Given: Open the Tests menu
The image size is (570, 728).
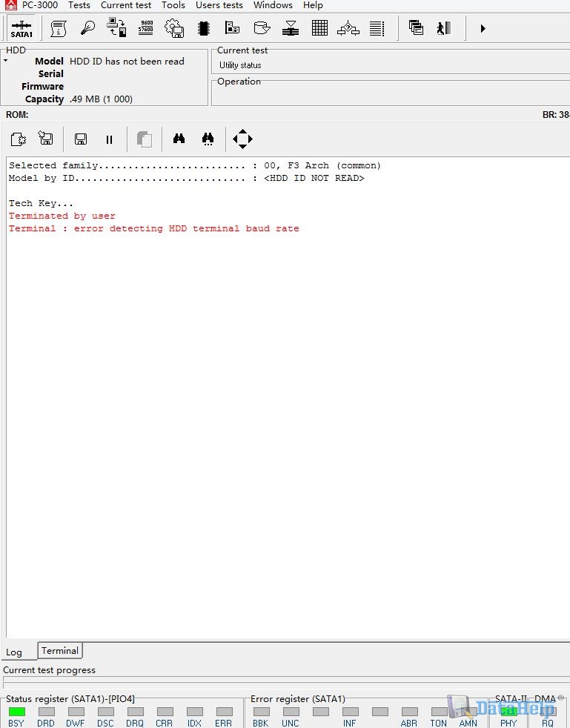Looking at the screenshot, I should coord(79,5).
